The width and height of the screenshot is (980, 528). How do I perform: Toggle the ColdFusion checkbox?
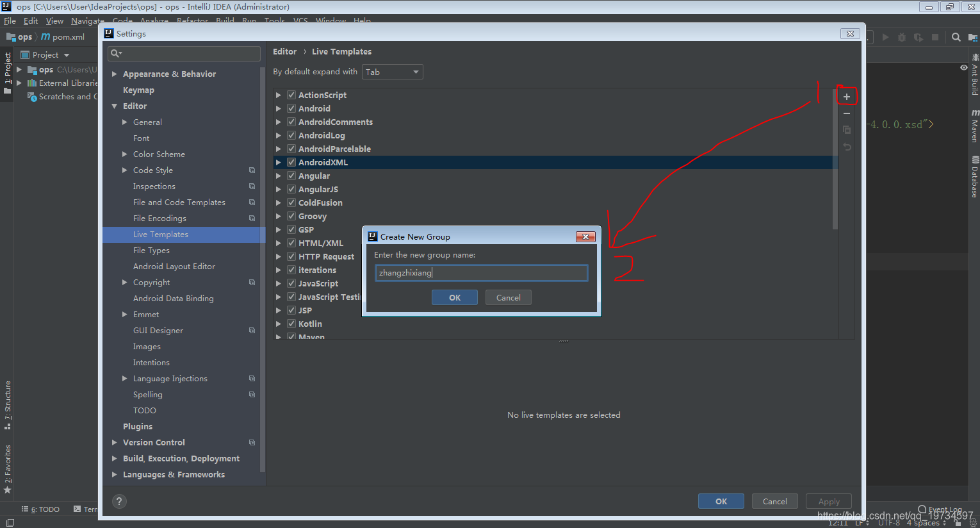click(x=291, y=202)
